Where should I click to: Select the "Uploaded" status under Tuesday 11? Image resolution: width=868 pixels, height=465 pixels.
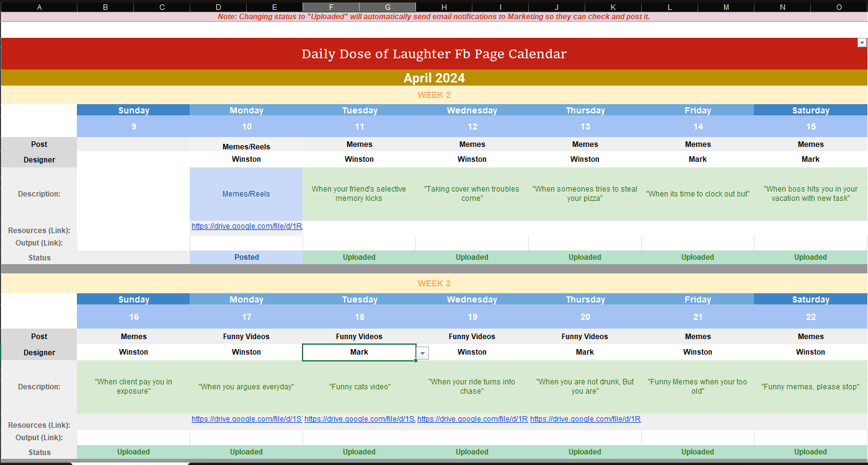click(360, 257)
